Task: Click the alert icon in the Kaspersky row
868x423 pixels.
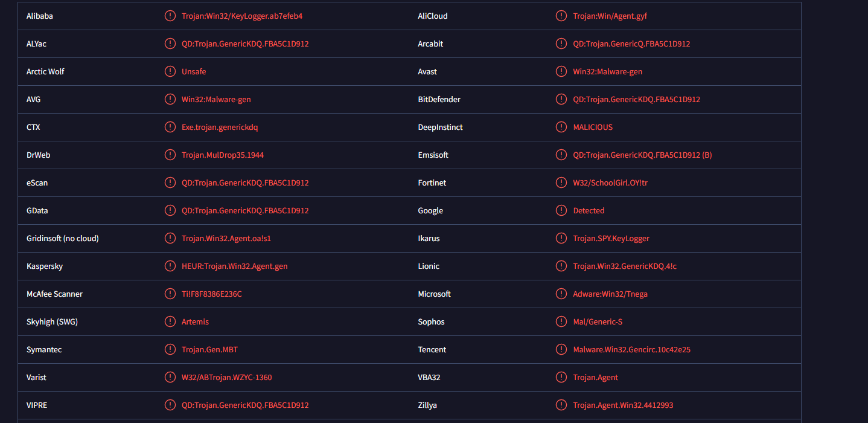Action: point(170,266)
